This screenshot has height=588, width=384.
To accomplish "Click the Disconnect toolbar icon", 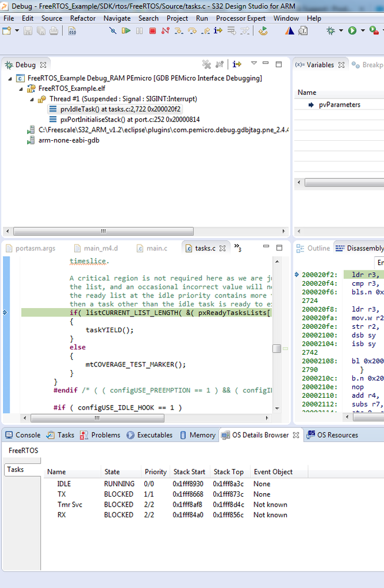I will tap(165, 31).
